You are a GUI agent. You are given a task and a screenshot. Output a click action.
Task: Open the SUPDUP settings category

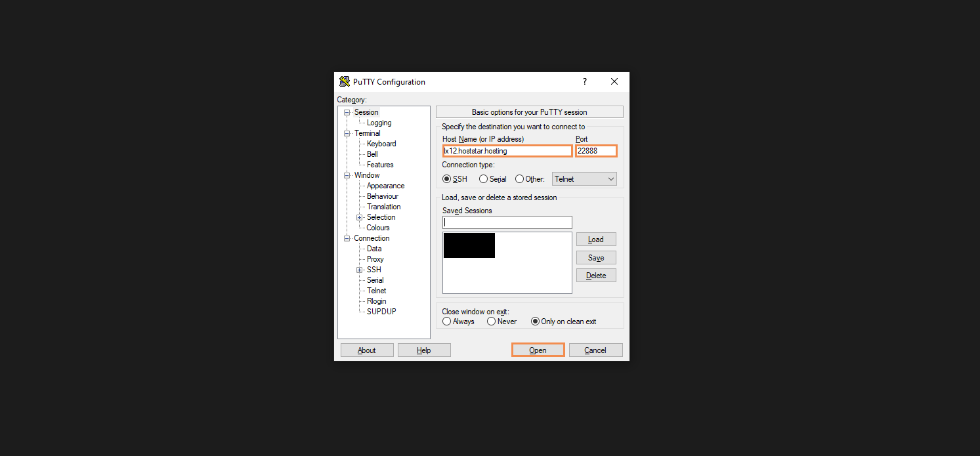(x=382, y=312)
